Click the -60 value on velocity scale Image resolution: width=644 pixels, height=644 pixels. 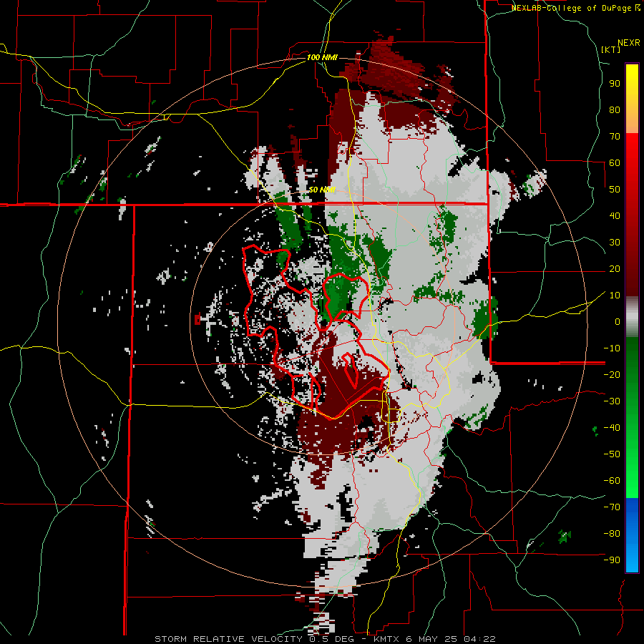coord(612,481)
